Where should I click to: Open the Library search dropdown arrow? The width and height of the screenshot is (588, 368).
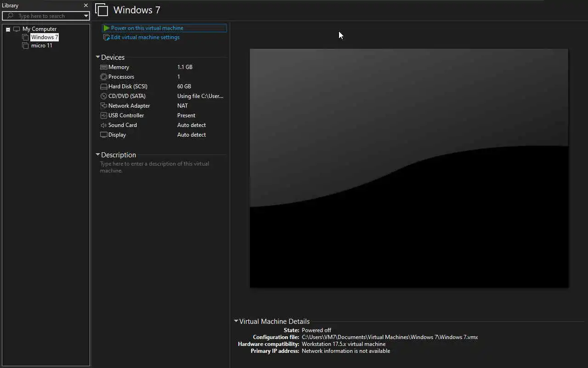click(86, 16)
